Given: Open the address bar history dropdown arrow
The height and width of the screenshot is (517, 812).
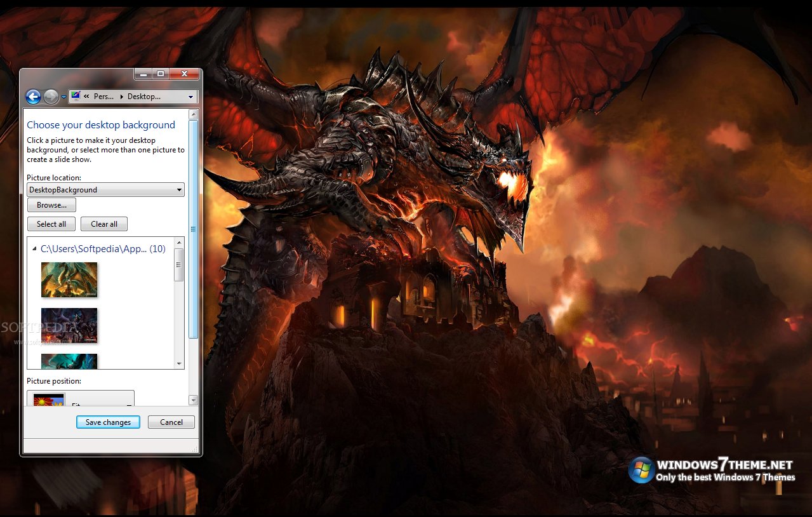Looking at the screenshot, I should click(x=190, y=97).
